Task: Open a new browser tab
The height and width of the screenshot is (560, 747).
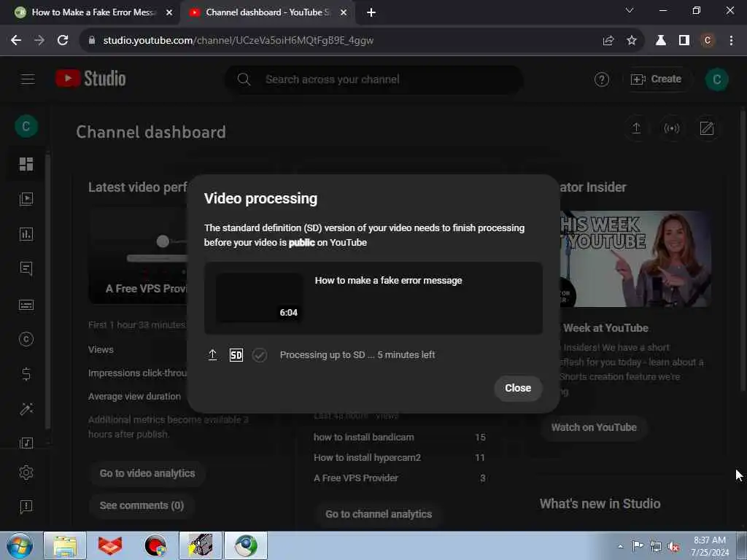Action: pyautogui.click(x=371, y=13)
